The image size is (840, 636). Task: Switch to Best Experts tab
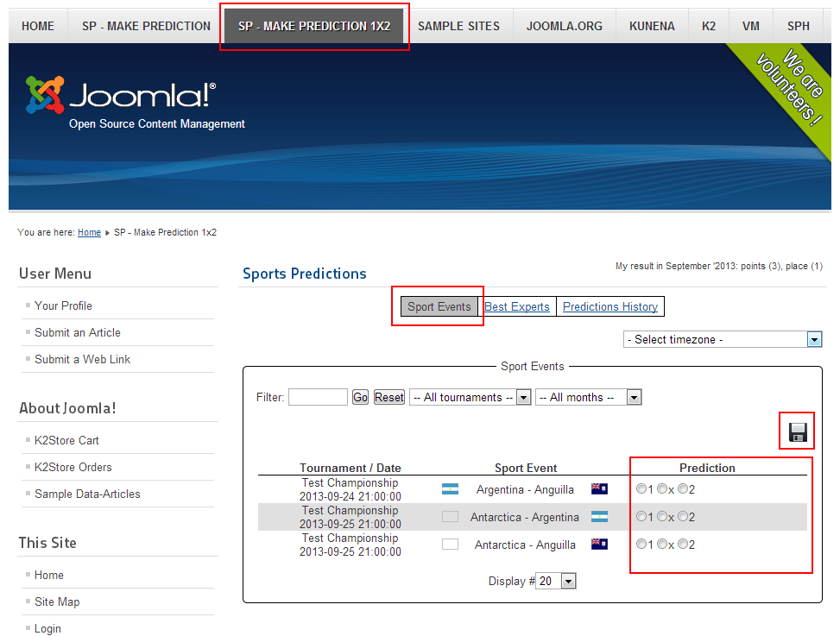click(x=517, y=306)
